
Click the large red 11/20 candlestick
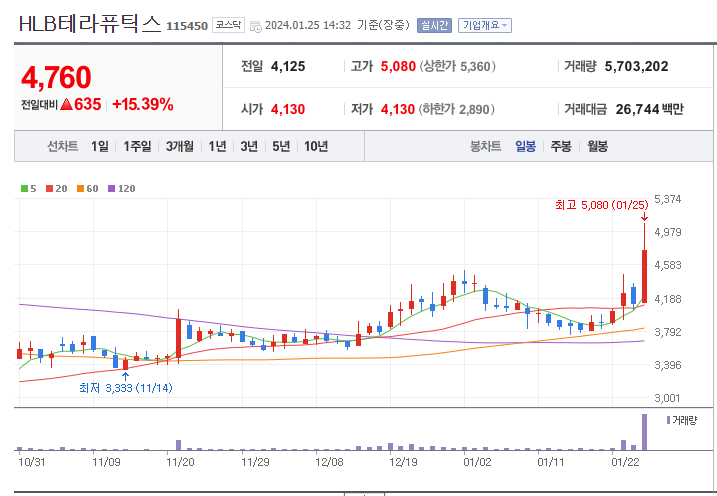tap(178, 338)
